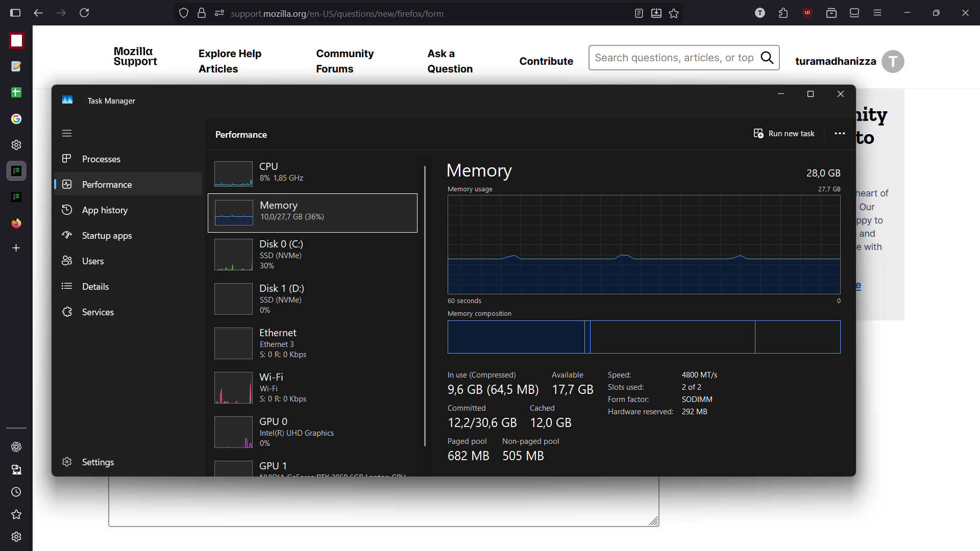Open uBlock Origin extension icon
980x551 pixels.
point(807,13)
